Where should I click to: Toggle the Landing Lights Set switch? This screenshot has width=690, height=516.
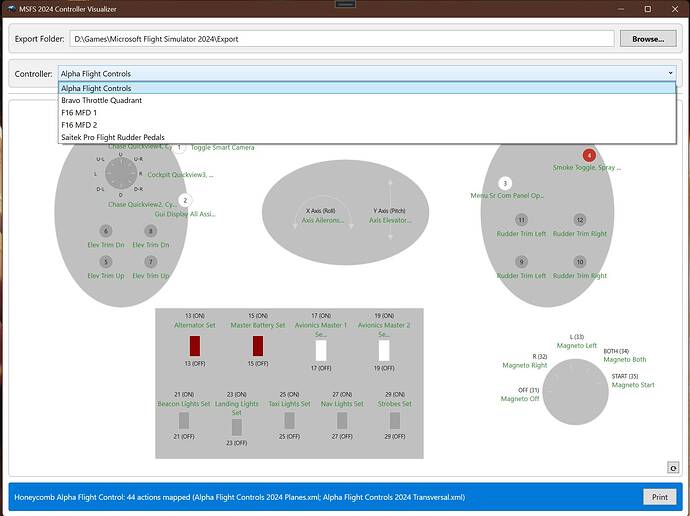click(237, 427)
